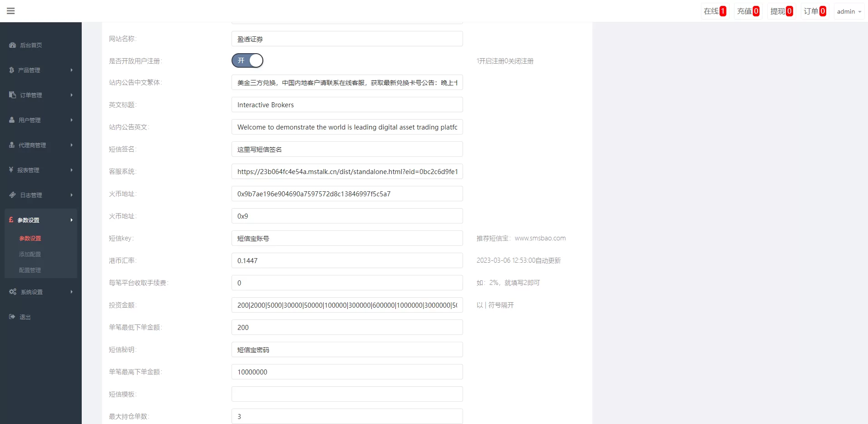
Task: Click the logout icon beside 退出
Action: click(12, 317)
